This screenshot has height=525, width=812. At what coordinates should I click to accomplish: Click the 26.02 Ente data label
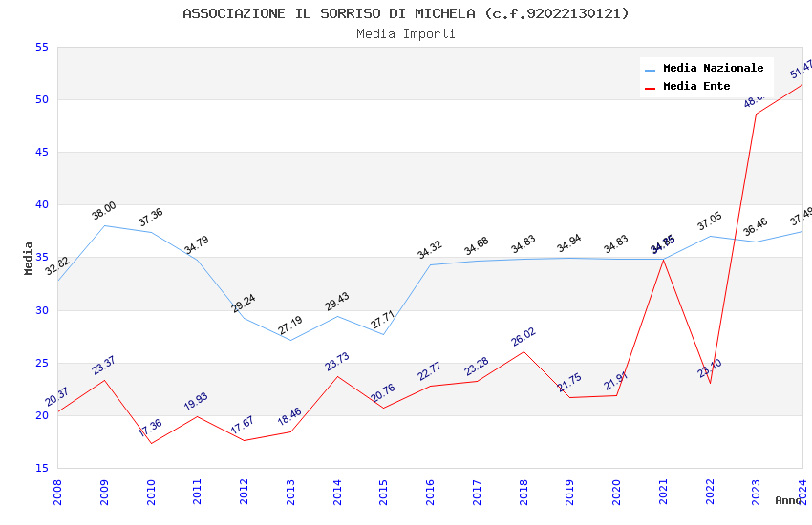(x=524, y=337)
